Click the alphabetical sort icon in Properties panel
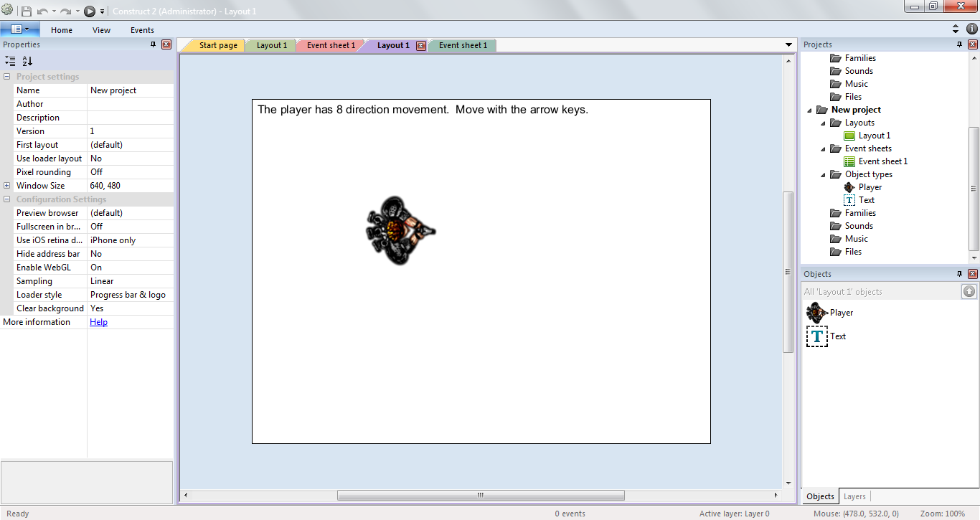The image size is (980, 520). [27, 61]
